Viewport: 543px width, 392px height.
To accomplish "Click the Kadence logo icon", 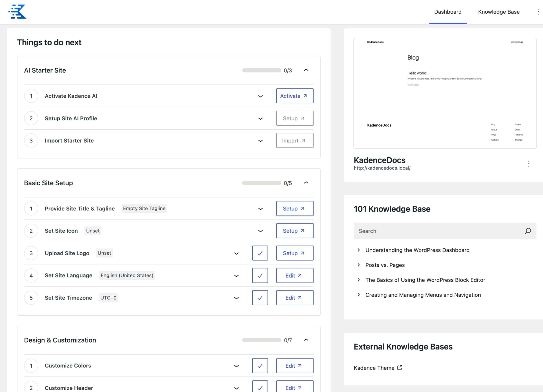I will pos(17,11).
